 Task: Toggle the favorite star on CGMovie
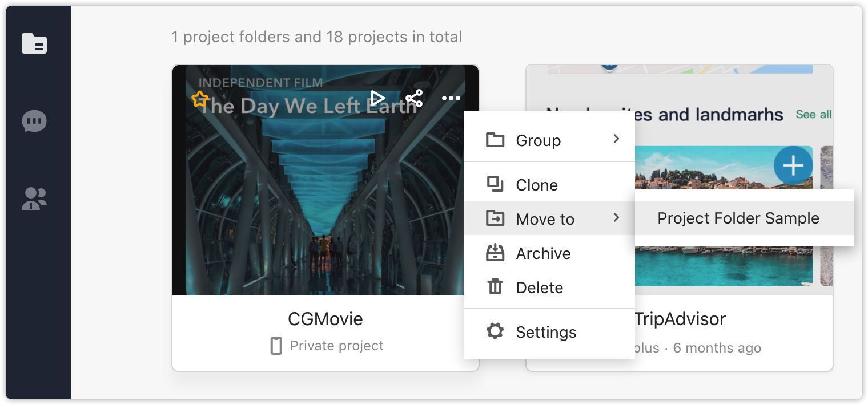199,98
